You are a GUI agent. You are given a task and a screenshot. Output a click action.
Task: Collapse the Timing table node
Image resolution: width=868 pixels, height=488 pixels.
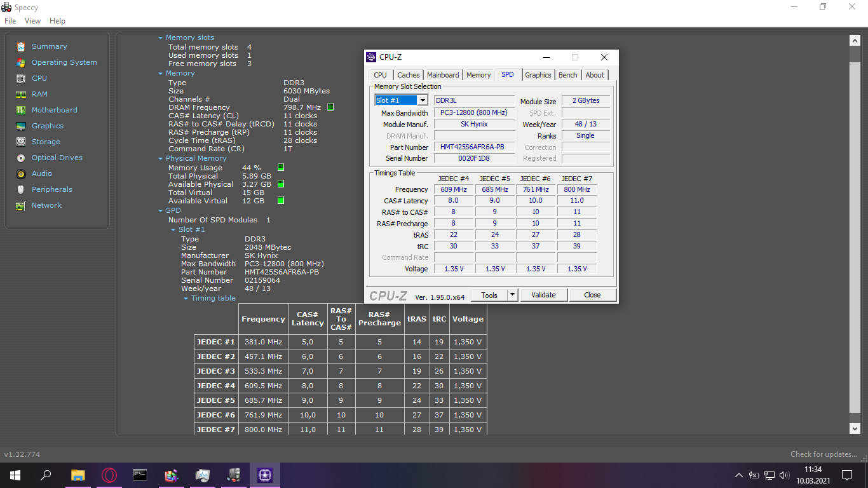(x=186, y=299)
